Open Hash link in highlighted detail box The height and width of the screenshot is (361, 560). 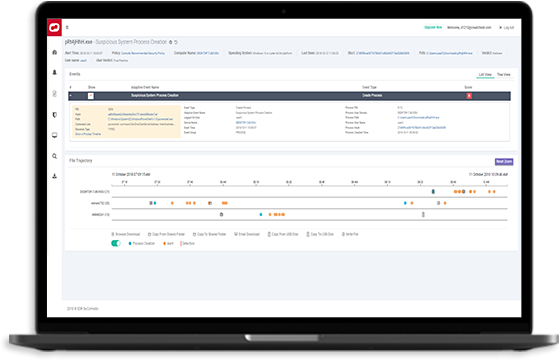tap(132, 114)
